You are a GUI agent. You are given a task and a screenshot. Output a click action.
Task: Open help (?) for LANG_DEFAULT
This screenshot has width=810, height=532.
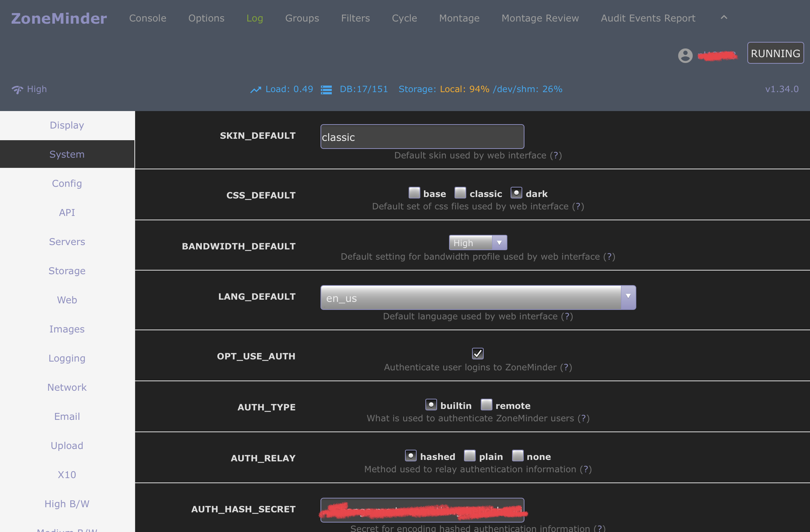point(567,316)
